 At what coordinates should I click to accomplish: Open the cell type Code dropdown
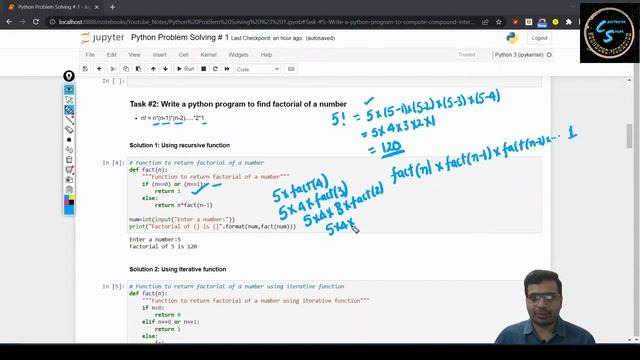(x=258, y=69)
